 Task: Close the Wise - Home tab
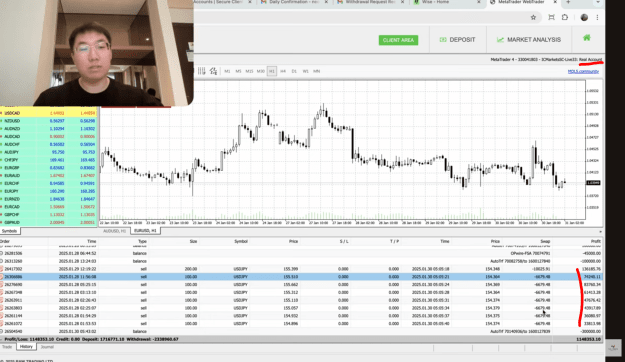pos(479,2)
